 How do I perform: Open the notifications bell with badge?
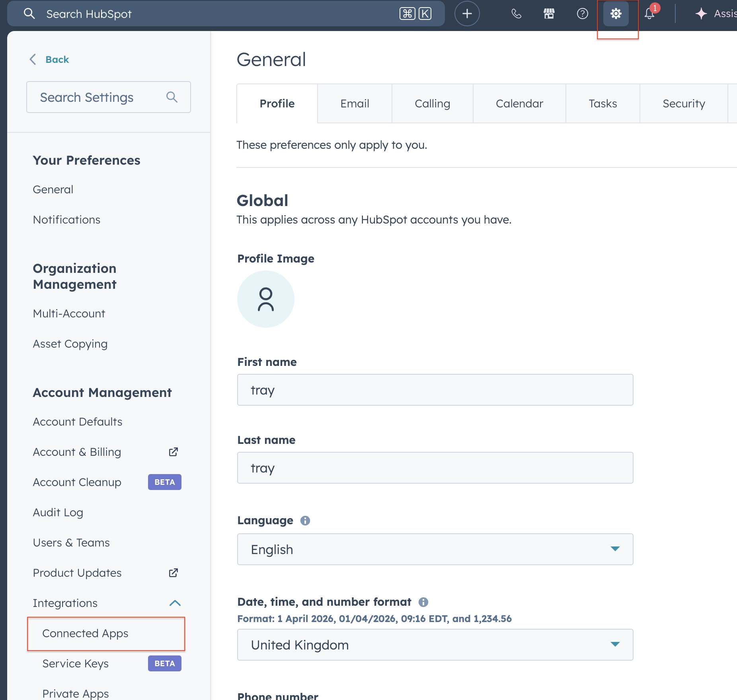click(x=649, y=14)
